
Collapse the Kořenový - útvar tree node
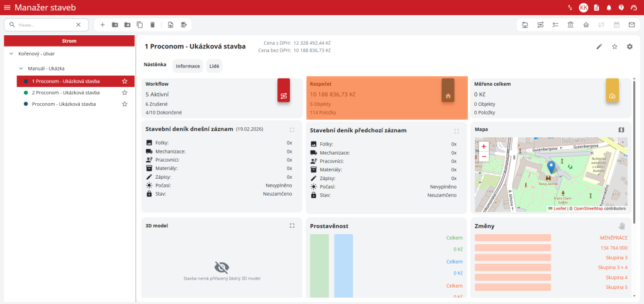pyautogui.click(x=11, y=54)
